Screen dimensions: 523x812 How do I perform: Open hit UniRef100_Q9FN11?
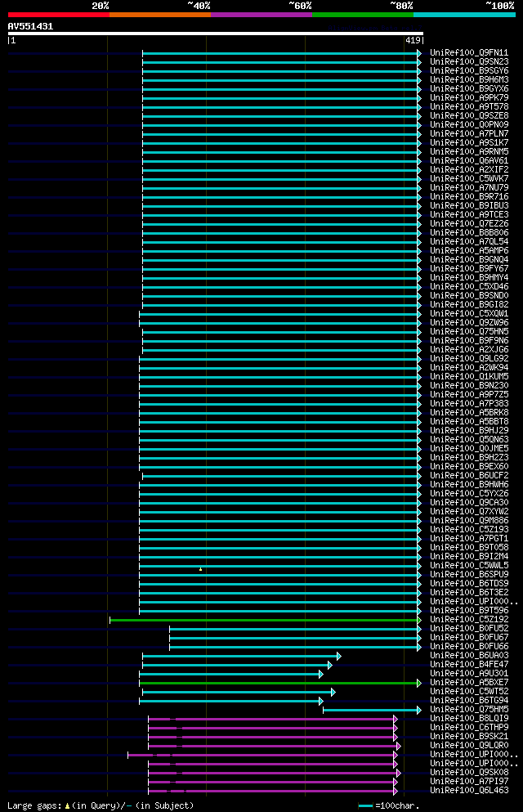click(x=469, y=53)
